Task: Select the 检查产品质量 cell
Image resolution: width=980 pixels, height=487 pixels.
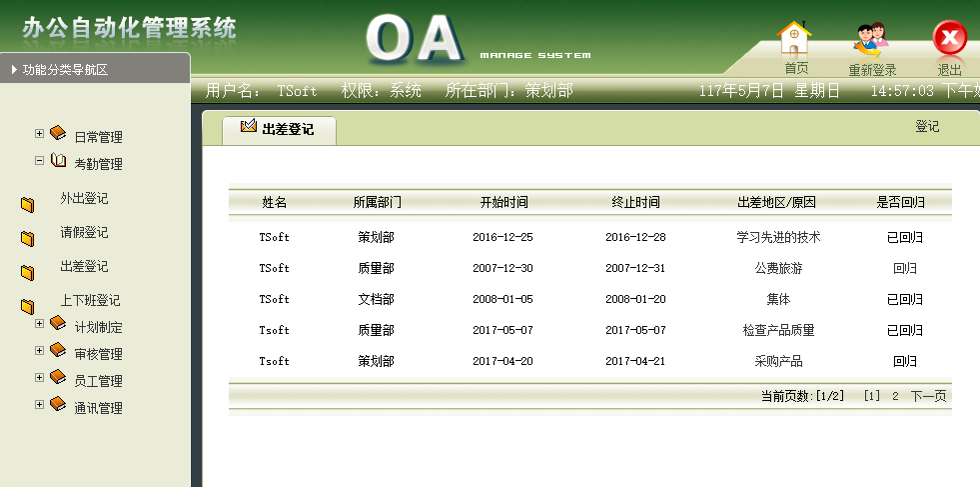Action: coord(779,331)
